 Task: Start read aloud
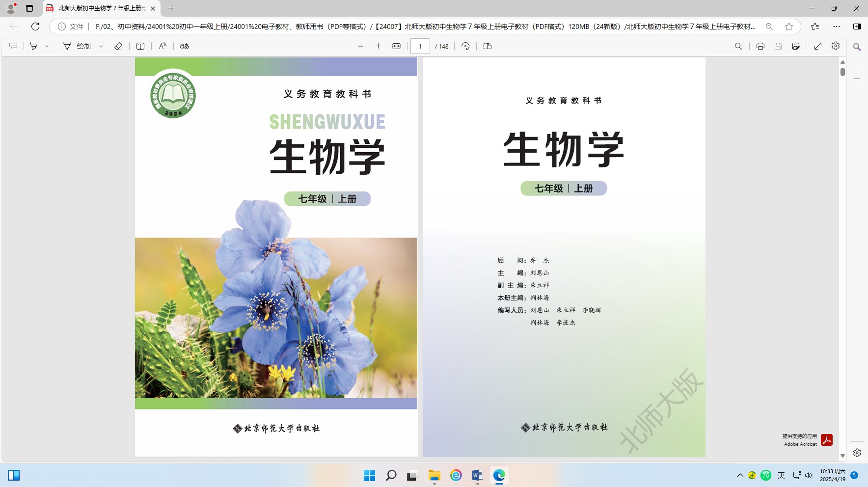coord(163,46)
